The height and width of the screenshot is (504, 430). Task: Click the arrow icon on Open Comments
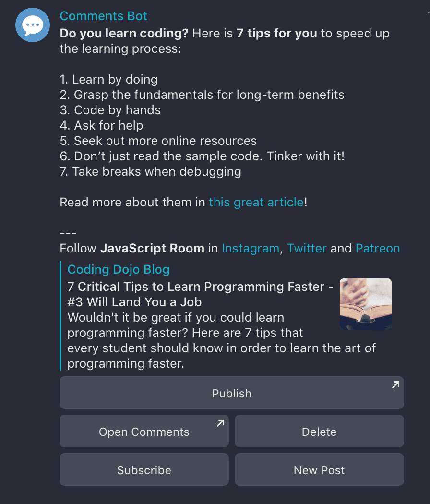pyautogui.click(x=220, y=423)
